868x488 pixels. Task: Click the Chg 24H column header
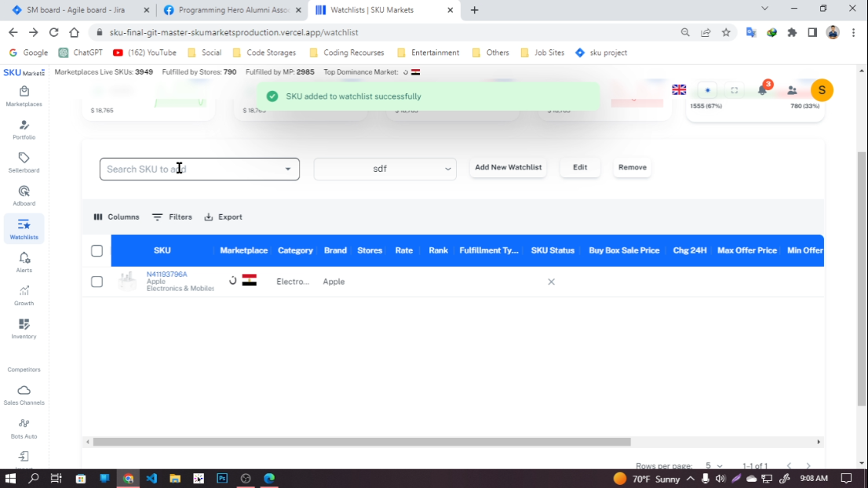coord(690,250)
